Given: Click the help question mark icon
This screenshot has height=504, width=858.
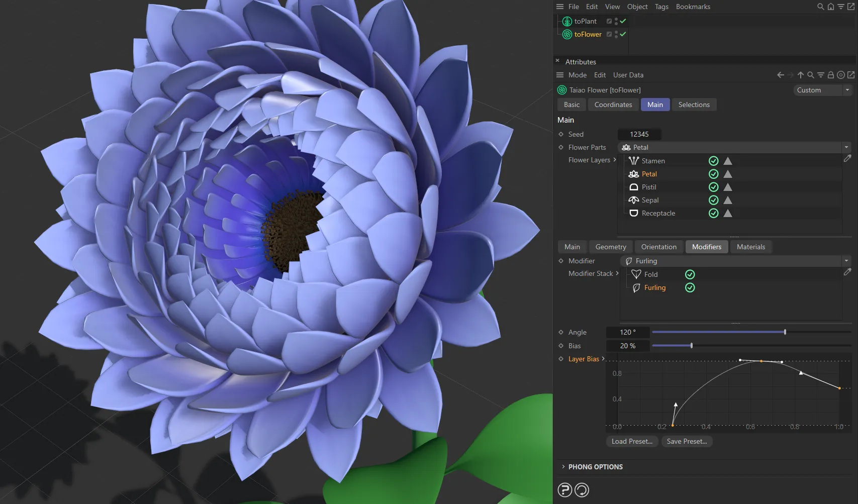Looking at the screenshot, I should click(x=565, y=489).
